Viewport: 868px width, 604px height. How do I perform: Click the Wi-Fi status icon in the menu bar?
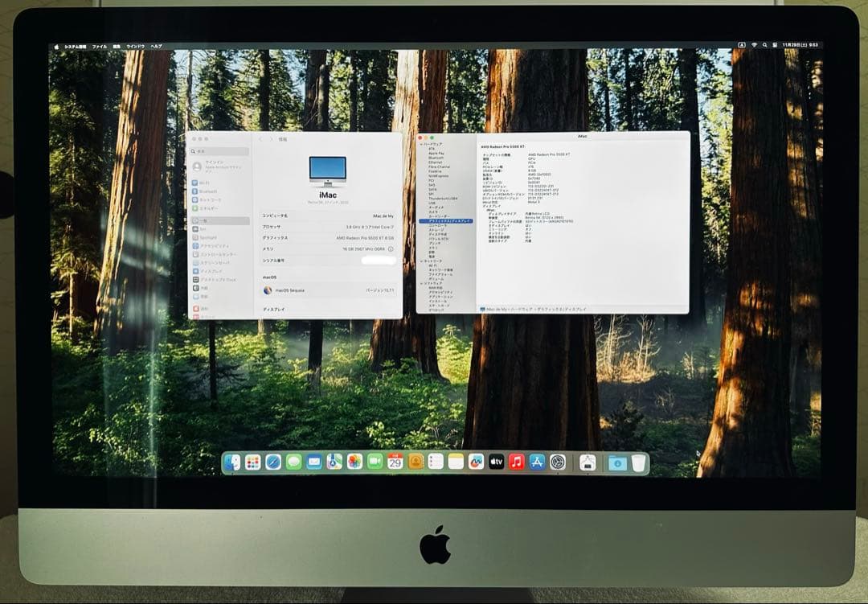755,46
